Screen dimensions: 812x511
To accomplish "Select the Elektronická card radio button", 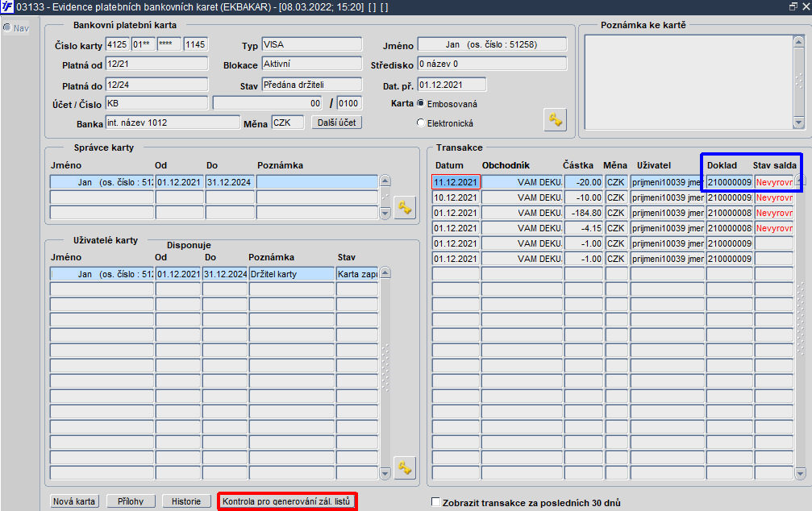I will [421, 123].
